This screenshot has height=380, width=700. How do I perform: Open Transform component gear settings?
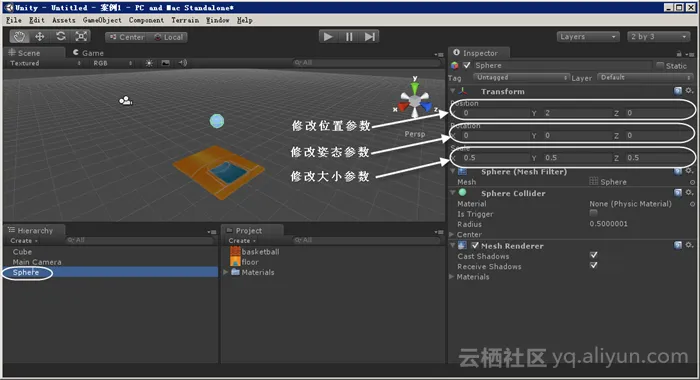[689, 91]
